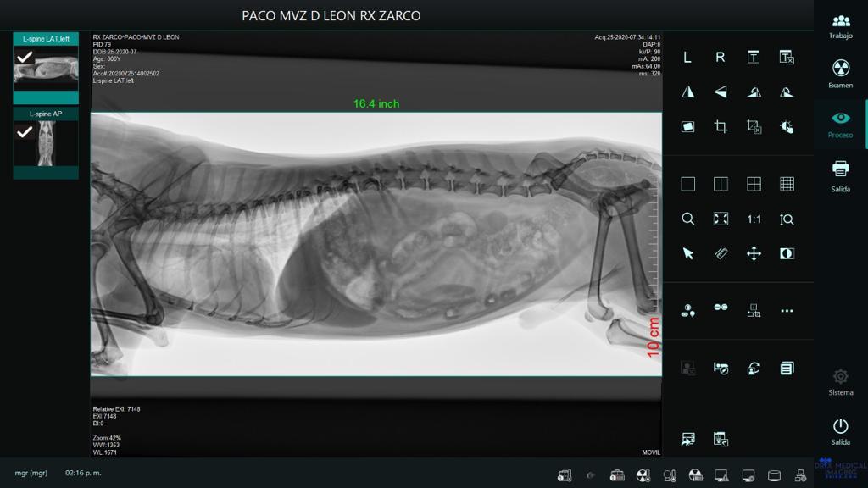The width and height of the screenshot is (868, 488).
Task: Switch to the 2x2 grid layout
Action: click(x=754, y=184)
